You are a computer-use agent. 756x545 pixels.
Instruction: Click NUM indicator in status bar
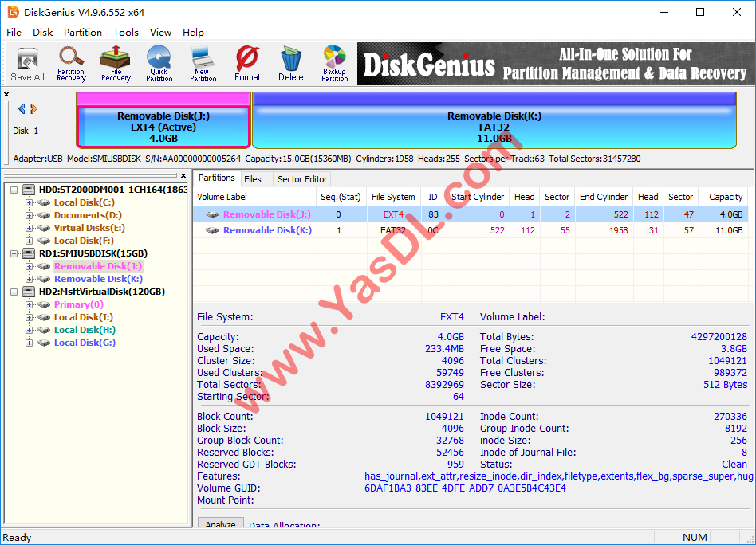click(695, 537)
